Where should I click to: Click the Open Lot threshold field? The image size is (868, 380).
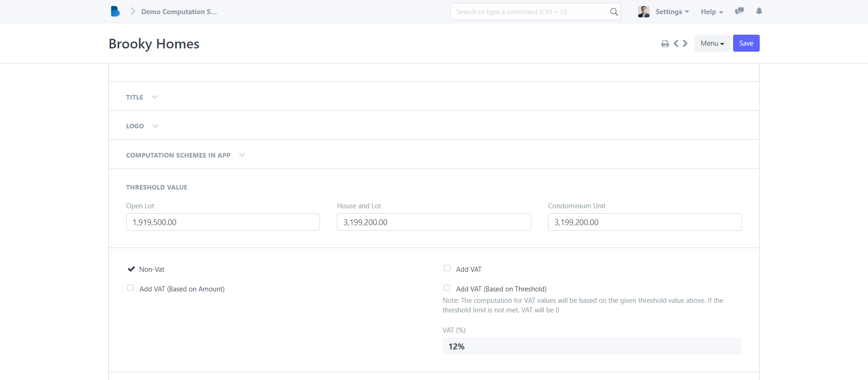[223, 222]
